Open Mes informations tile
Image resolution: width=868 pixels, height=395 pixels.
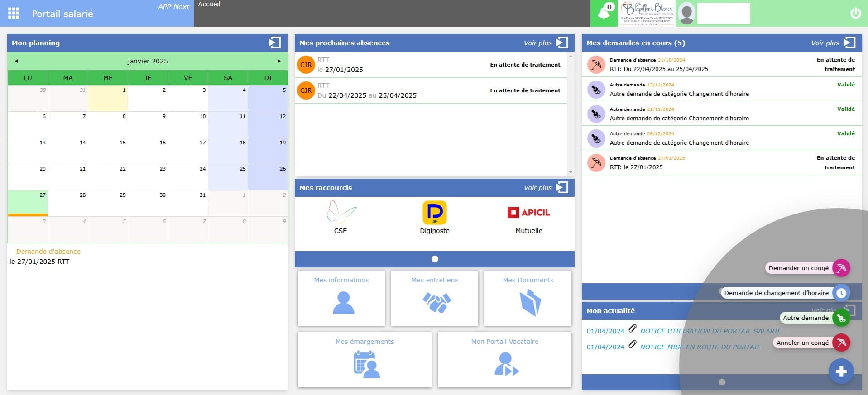click(341, 298)
